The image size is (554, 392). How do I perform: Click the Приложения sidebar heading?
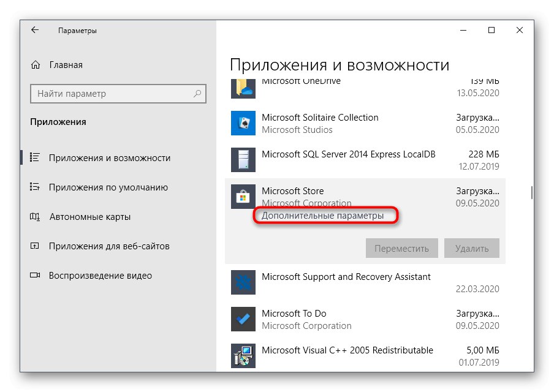click(58, 122)
